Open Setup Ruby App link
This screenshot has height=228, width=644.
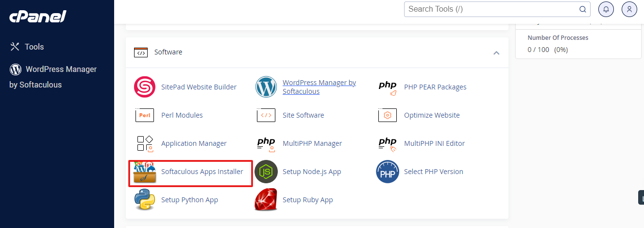[308, 200]
